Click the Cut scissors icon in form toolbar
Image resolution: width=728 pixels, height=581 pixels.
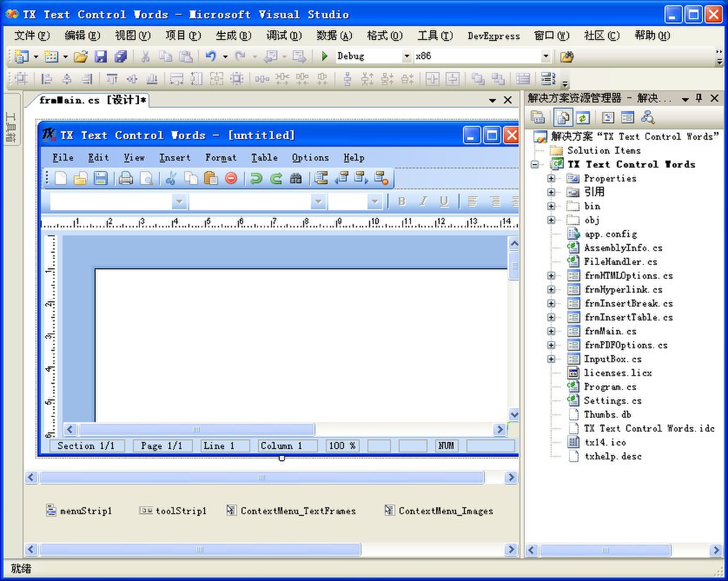(x=171, y=178)
